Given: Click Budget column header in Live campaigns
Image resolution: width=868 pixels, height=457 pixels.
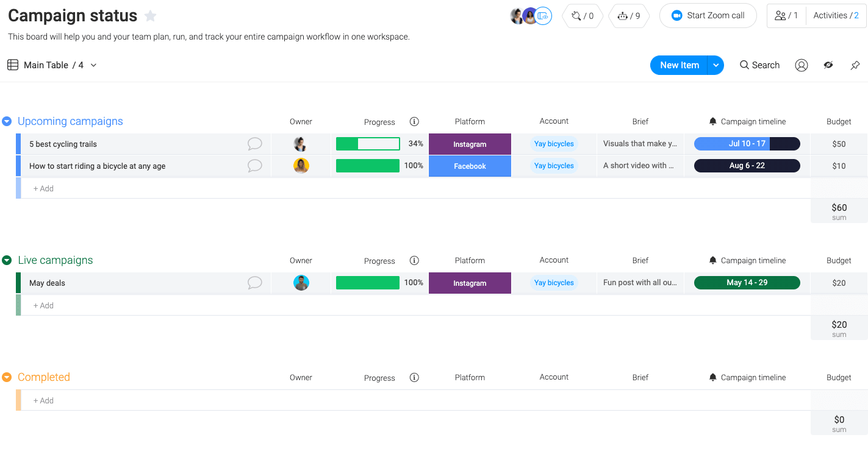Looking at the screenshot, I should (x=839, y=260).
